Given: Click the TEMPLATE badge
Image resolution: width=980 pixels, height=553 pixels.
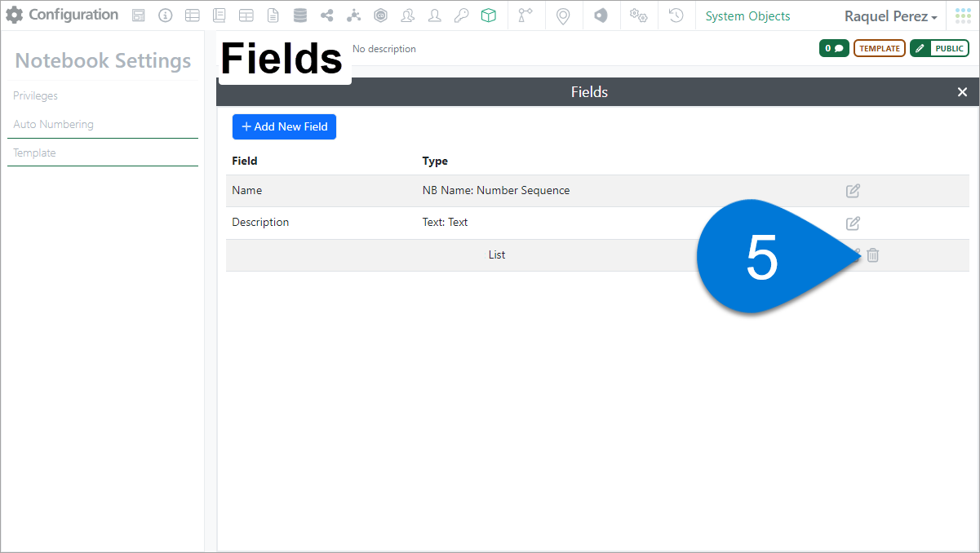Looking at the screenshot, I should point(880,48).
